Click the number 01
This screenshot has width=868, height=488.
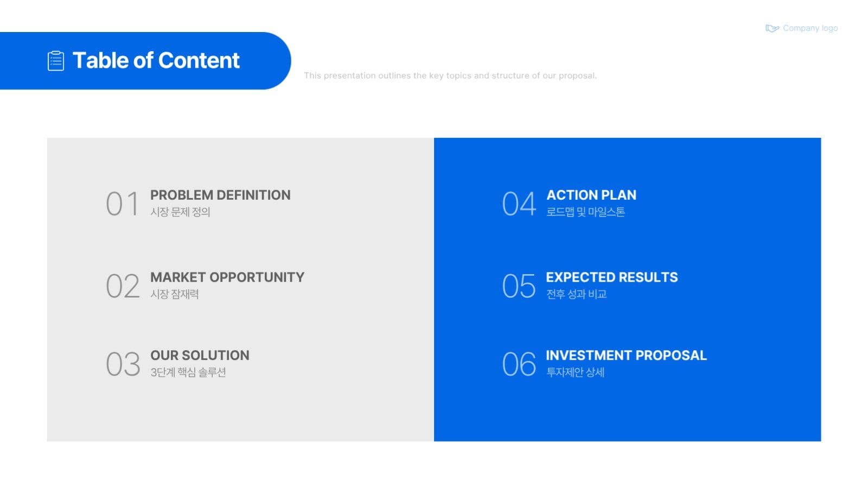click(123, 204)
